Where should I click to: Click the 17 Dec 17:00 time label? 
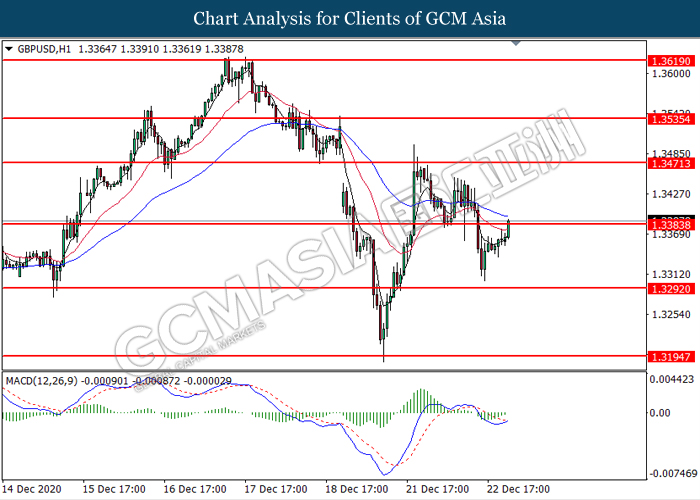pyautogui.click(x=276, y=489)
